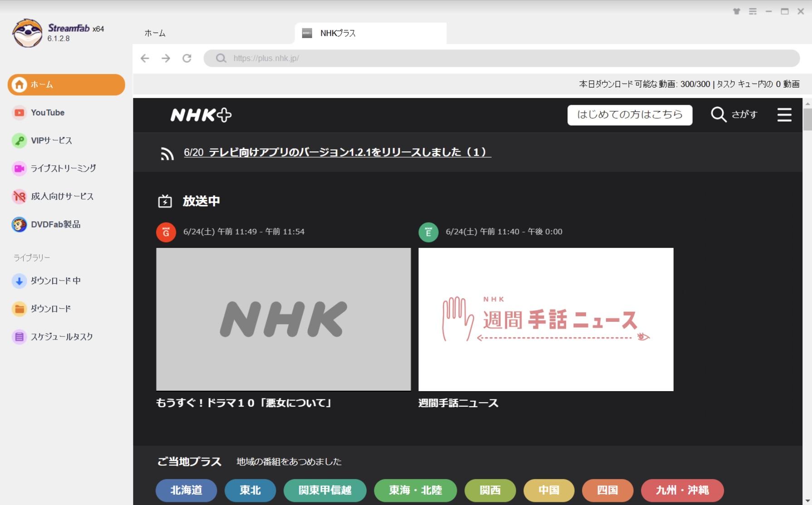Screen dimensions: 812x505
Task: Select the 九州・沖縄 region button
Action: pyautogui.click(x=682, y=490)
